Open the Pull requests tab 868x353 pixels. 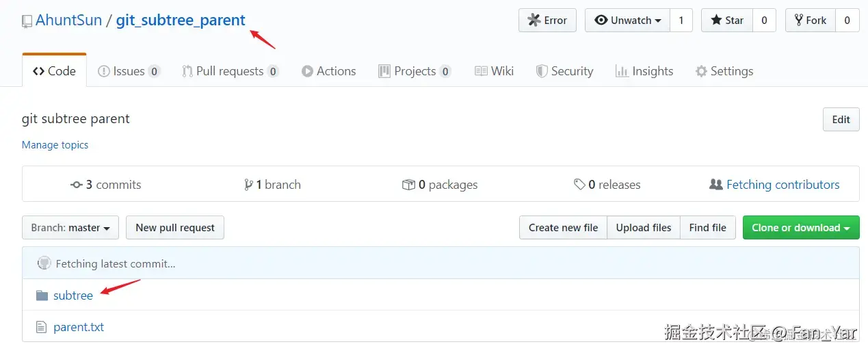230,71
